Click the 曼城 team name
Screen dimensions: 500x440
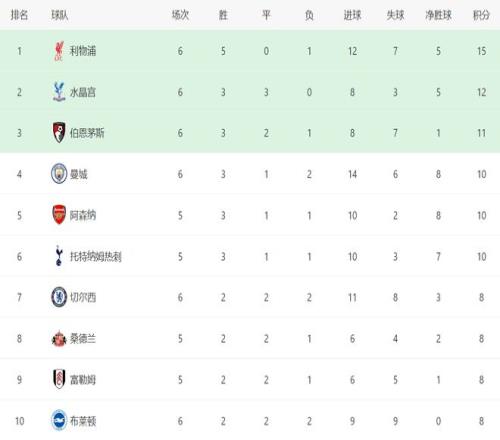click(79, 174)
